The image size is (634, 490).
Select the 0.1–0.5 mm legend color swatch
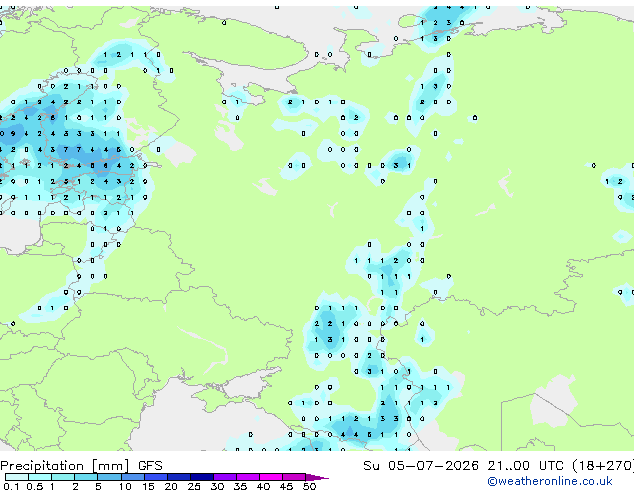click(17, 477)
